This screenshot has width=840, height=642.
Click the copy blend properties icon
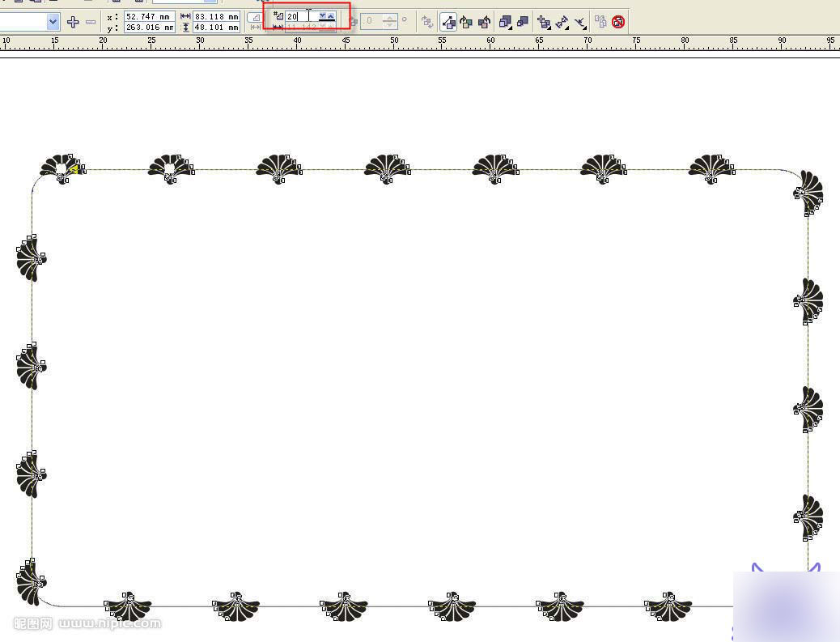[x=600, y=22]
